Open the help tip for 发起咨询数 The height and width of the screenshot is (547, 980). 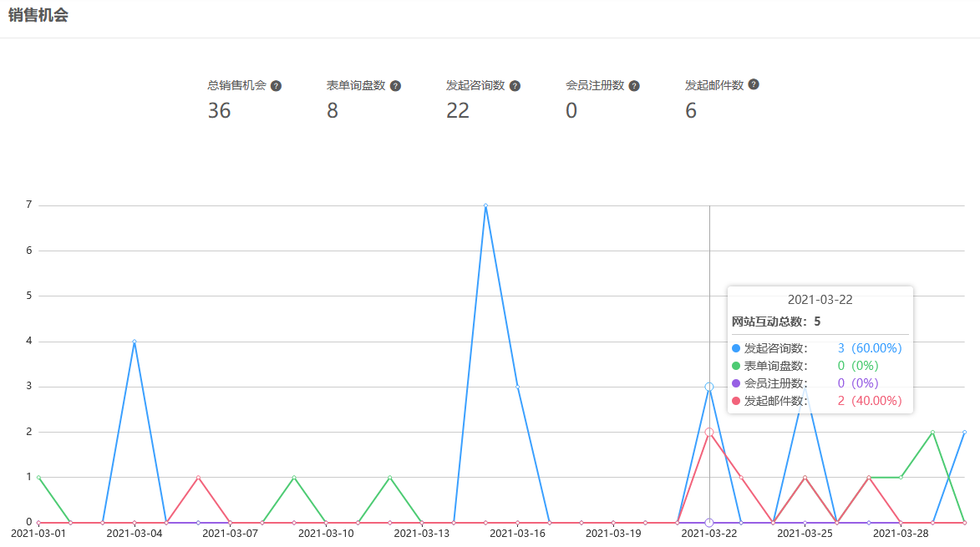(x=515, y=86)
